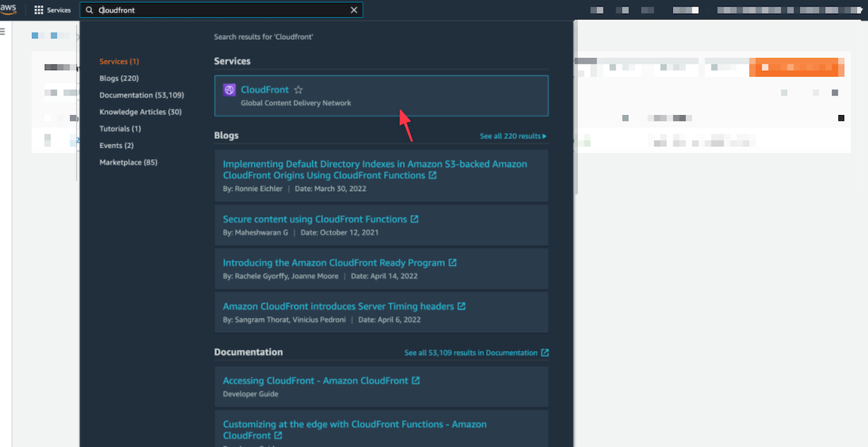Screen dimensions: 868x447
Task: Click external-link icon beside Server Timing headers
Action: pyautogui.click(x=461, y=306)
